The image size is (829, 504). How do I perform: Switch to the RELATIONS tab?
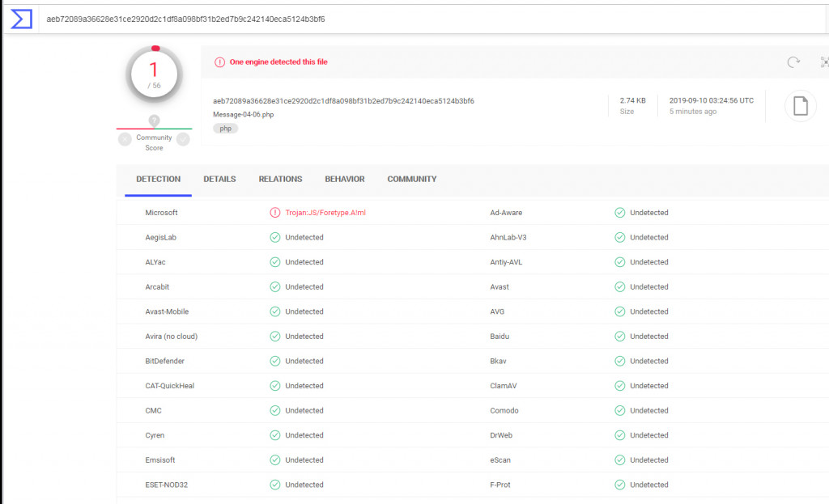(x=280, y=179)
